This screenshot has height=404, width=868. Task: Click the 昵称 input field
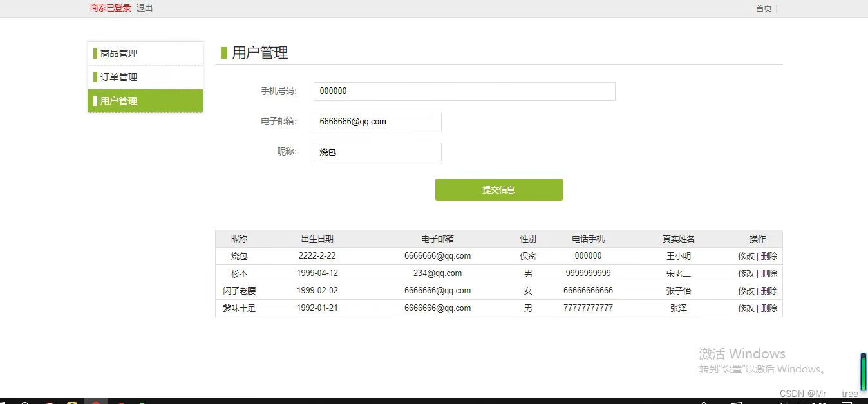(x=377, y=152)
